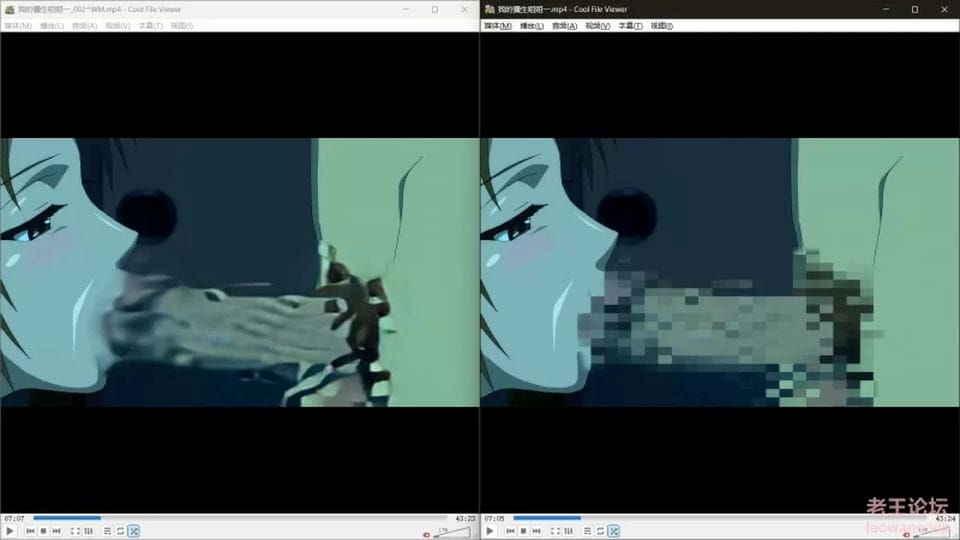Click the left window app icon in title bar

tap(9, 9)
